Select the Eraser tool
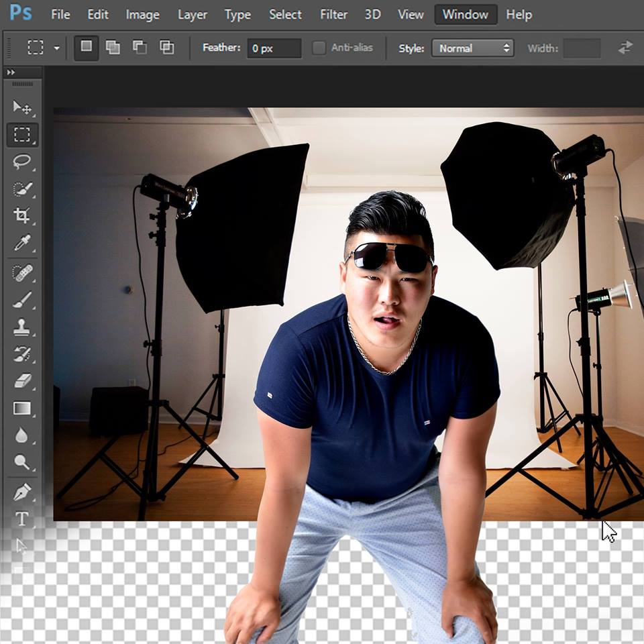 click(x=22, y=381)
